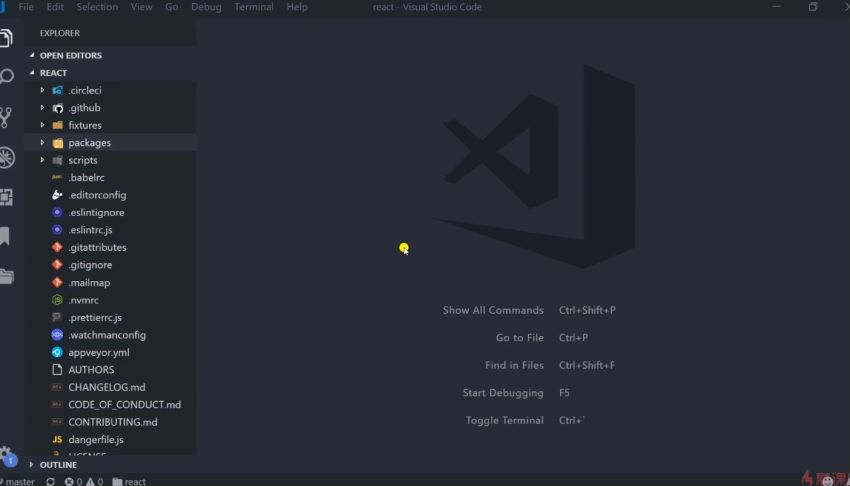Open the Extensions view icon
The height and width of the screenshot is (486, 850).
7,197
